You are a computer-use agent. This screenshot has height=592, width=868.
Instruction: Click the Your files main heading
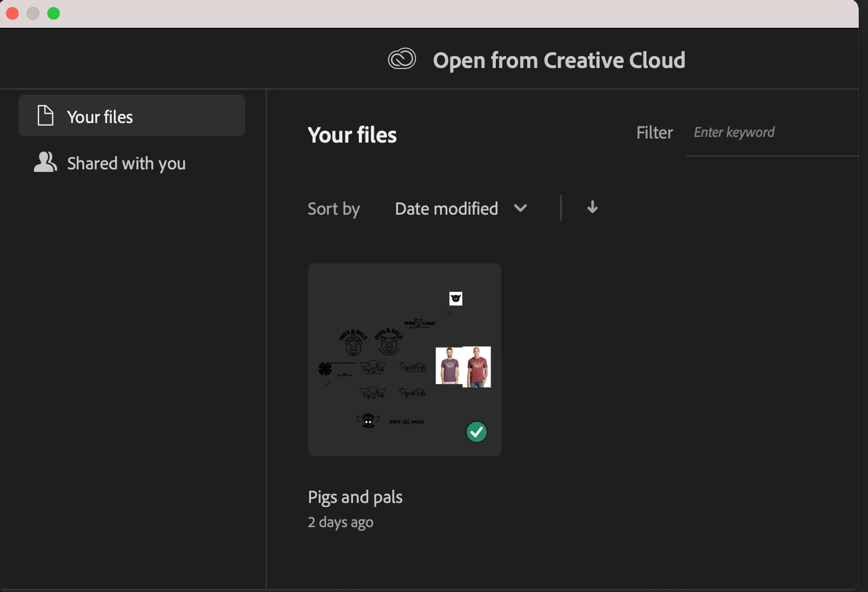pos(353,135)
